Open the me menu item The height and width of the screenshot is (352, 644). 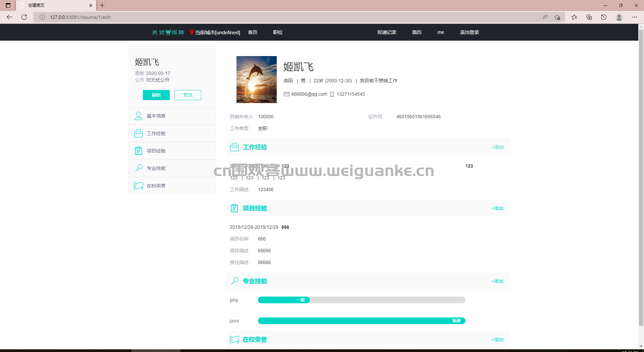click(441, 32)
